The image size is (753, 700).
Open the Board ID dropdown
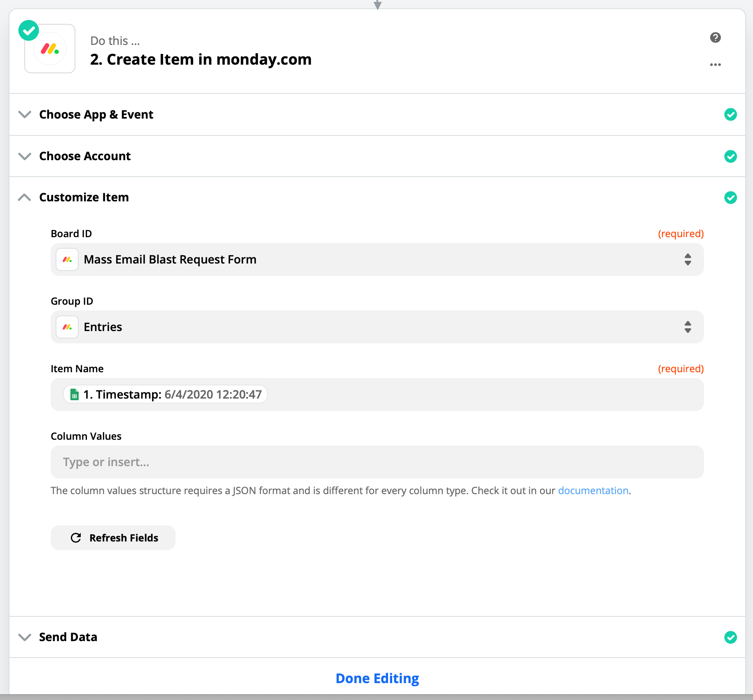[x=377, y=259]
